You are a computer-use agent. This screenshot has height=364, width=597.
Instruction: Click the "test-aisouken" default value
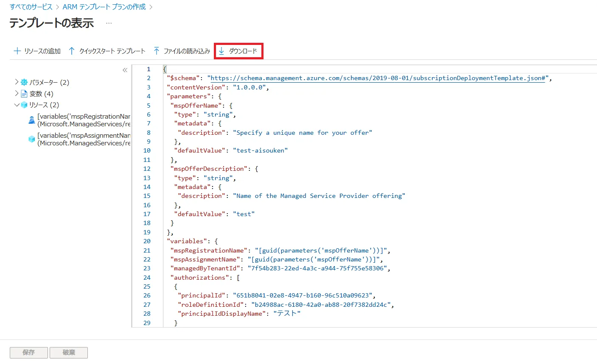pos(261,150)
